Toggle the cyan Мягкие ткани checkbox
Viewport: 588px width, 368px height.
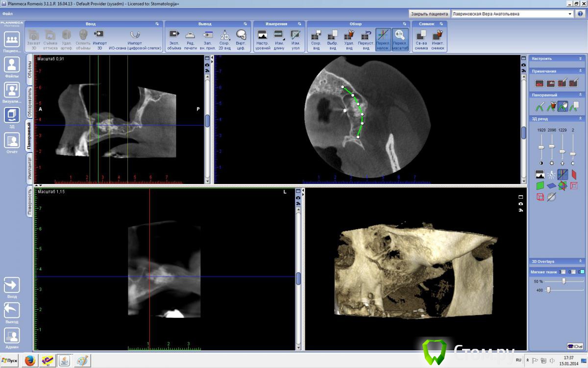[x=581, y=272]
